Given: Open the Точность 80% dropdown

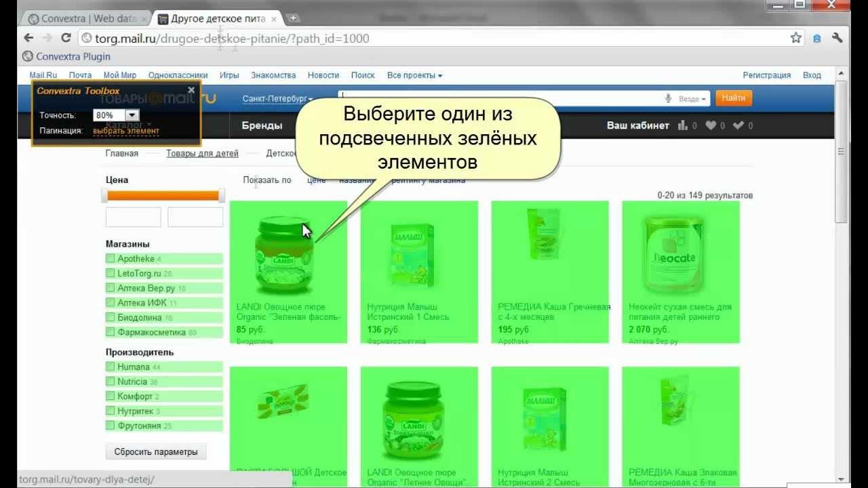Looking at the screenshot, I should pos(116,115).
